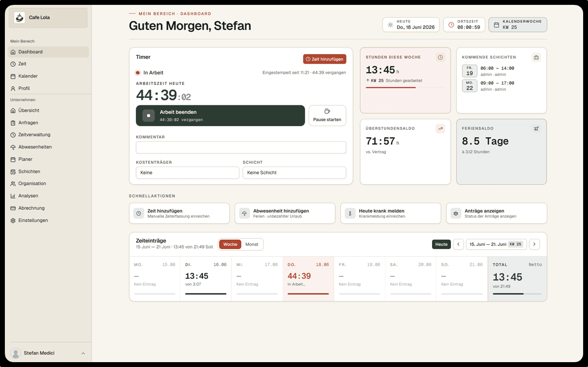Click the red Zeit hinzufügen button
Image resolution: width=588 pixels, height=367 pixels.
tap(325, 59)
